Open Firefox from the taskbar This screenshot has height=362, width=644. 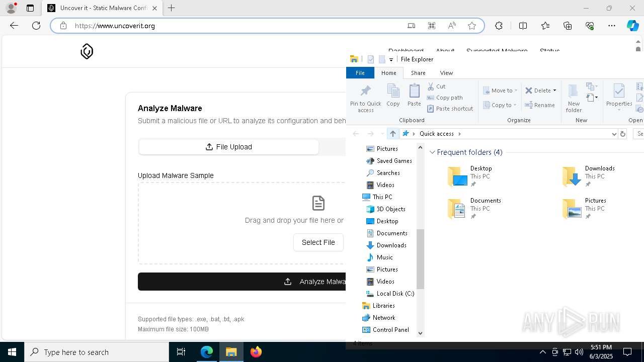256,352
